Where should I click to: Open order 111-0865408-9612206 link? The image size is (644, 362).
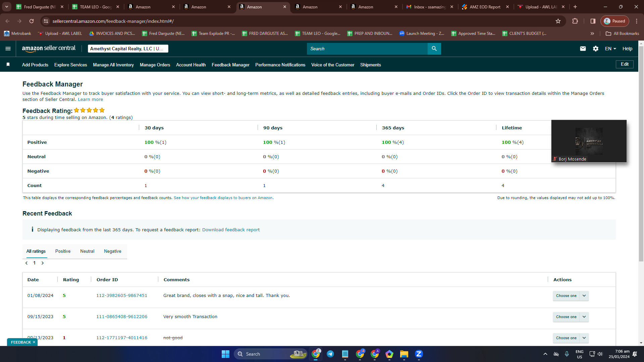click(x=122, y=317)
